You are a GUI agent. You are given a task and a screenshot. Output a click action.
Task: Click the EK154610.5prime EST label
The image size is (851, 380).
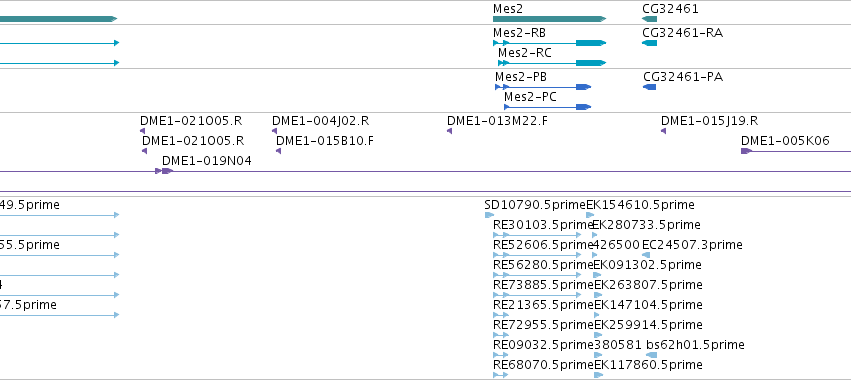click(x=640, y=205)
